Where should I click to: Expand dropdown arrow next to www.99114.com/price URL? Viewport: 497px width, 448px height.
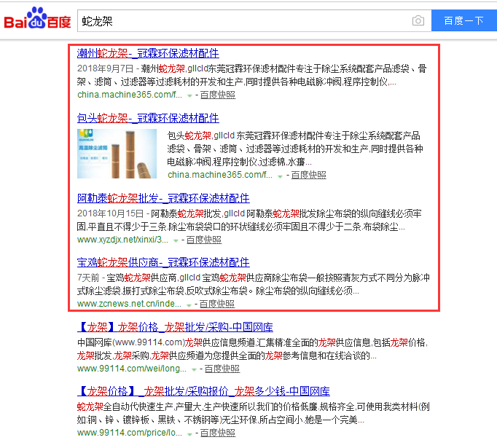[x=189, y=433]
